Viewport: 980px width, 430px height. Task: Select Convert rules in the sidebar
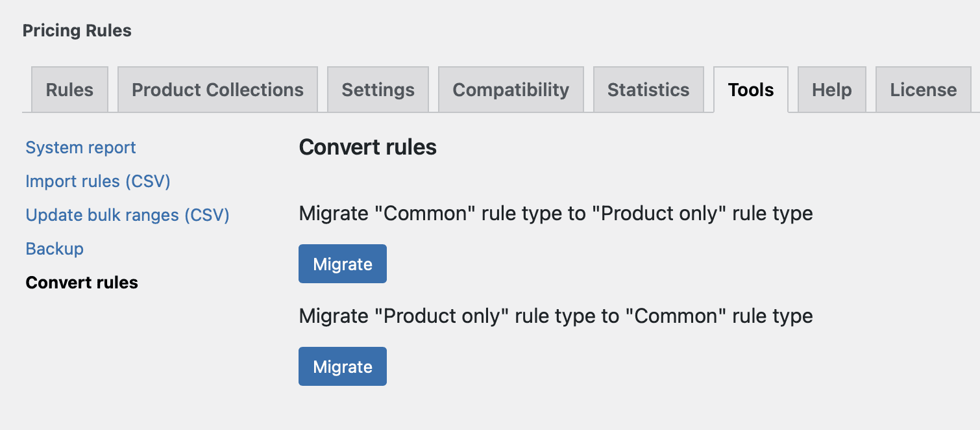(82, 283)
